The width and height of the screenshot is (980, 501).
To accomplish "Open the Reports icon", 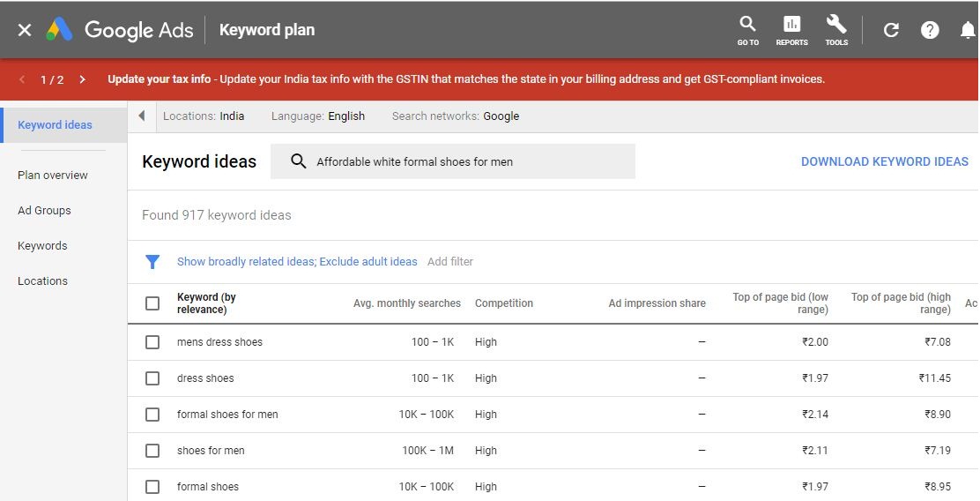I will click(x=791, y=30).
